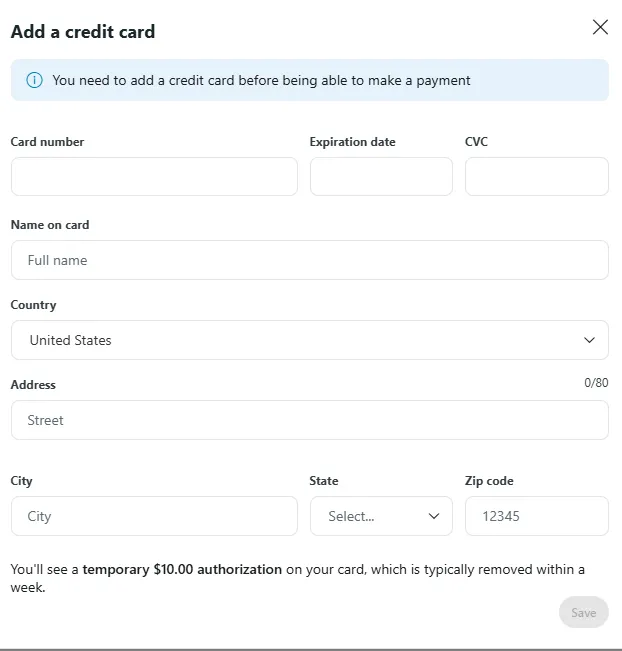Click the Expiration date label
This screenshot has height=651, width=622.
click(x=352, y=142)
